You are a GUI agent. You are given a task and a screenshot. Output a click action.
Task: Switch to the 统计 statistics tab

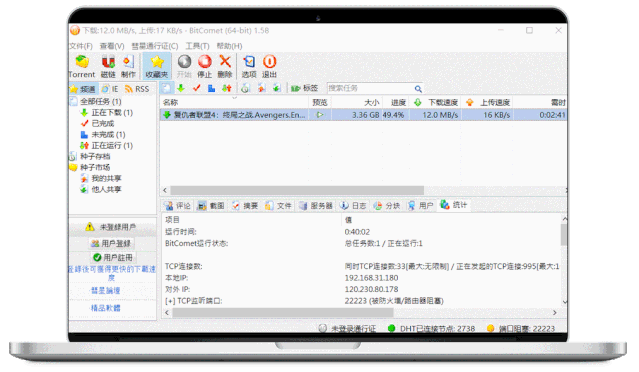[454, 205]
